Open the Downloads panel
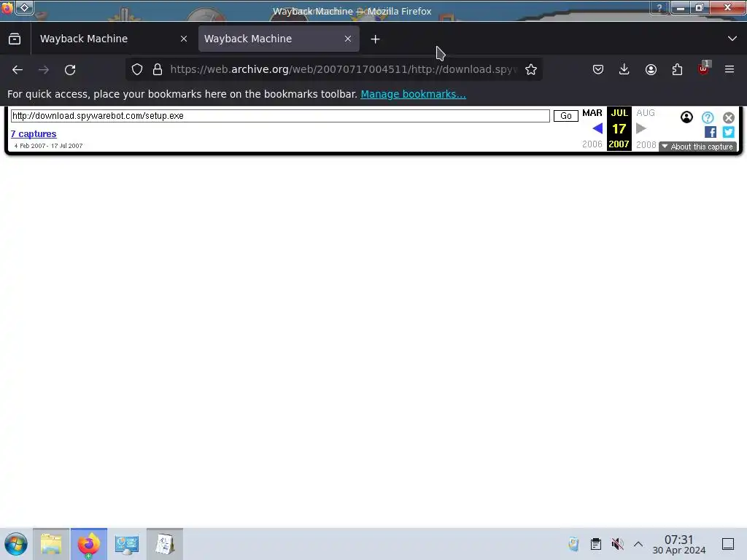The image size is (747, 560). tap(624, 69)
